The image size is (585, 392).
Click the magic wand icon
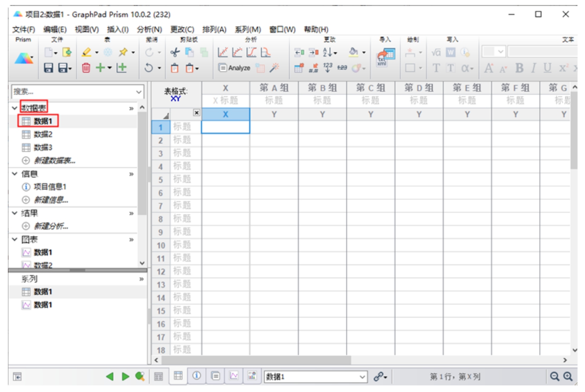(275, 68)
